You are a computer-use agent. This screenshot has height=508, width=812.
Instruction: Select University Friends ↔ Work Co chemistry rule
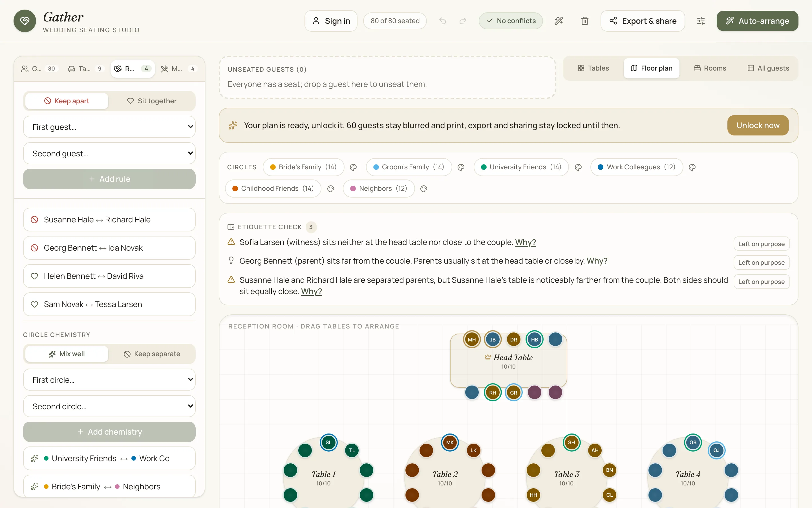click(109, 458)
